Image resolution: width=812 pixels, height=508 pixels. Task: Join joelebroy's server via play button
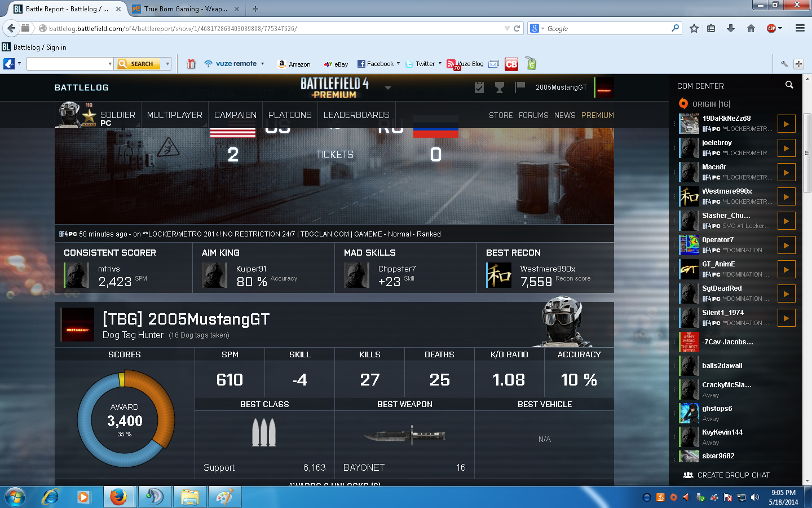pos(787,148)
